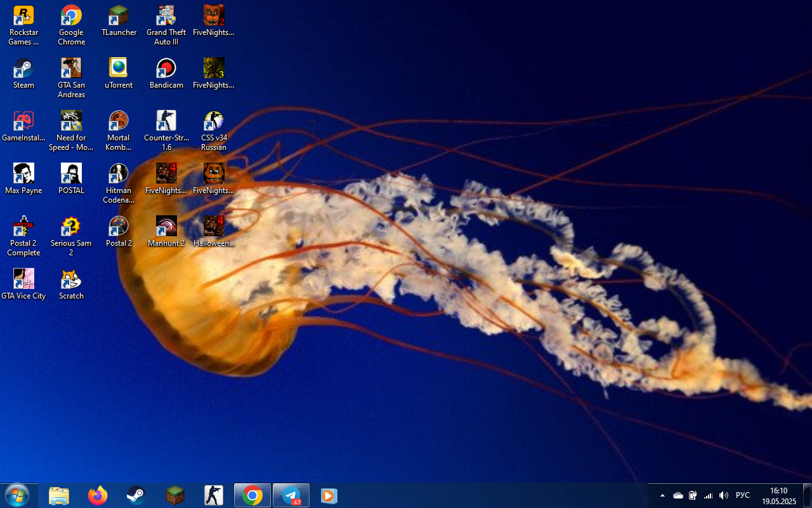This screenshot has width=812, height=508.
Task: Open the volume control in system tray
Action: pos(724,495)
